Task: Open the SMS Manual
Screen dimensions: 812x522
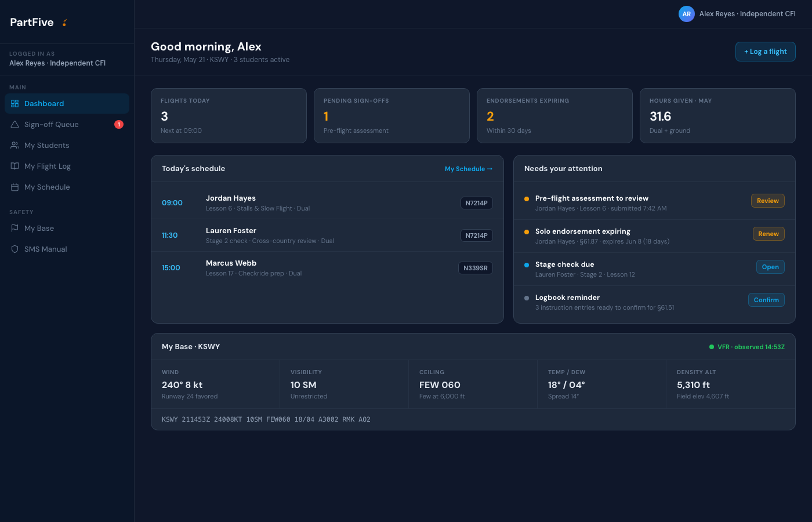Action: (67, 249)
